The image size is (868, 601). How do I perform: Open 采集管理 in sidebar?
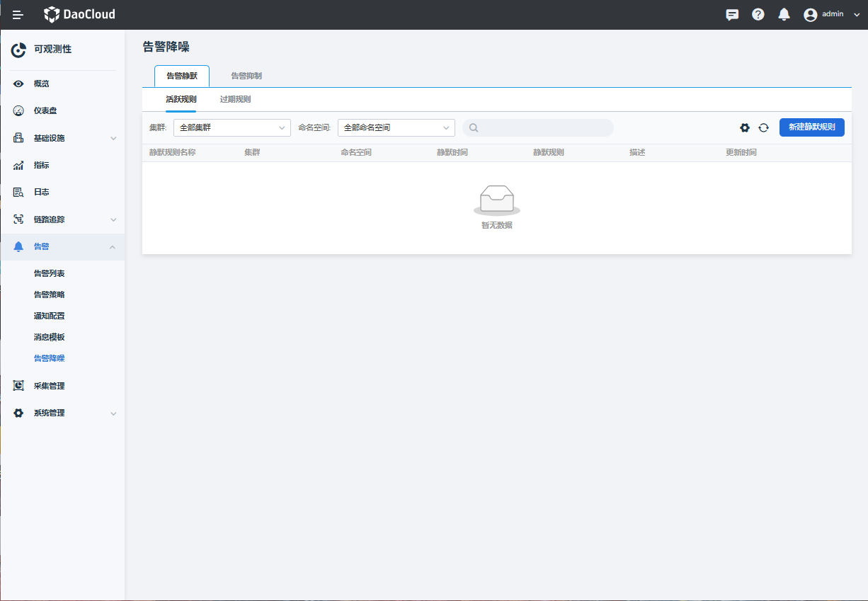[x=49, y=386]
